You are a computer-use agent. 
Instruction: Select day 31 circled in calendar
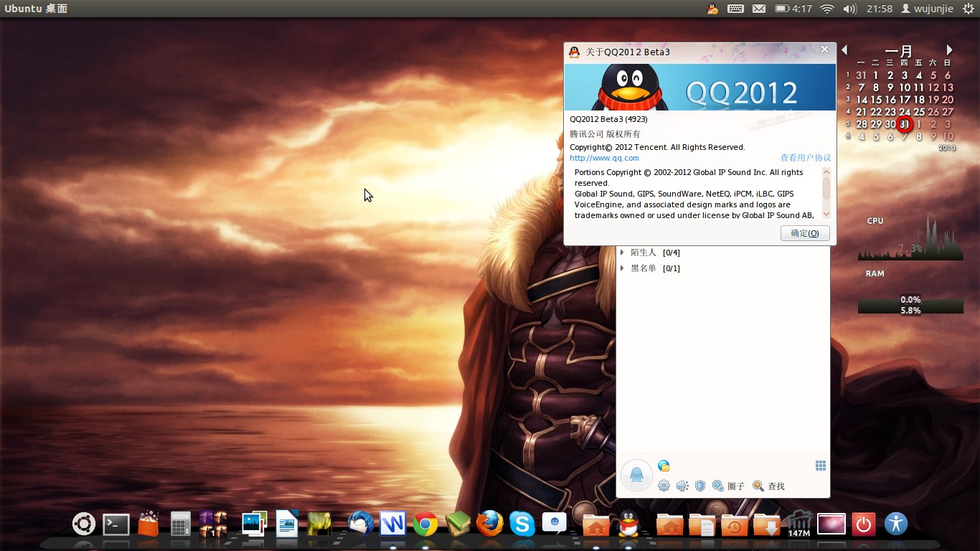(905, 124)
